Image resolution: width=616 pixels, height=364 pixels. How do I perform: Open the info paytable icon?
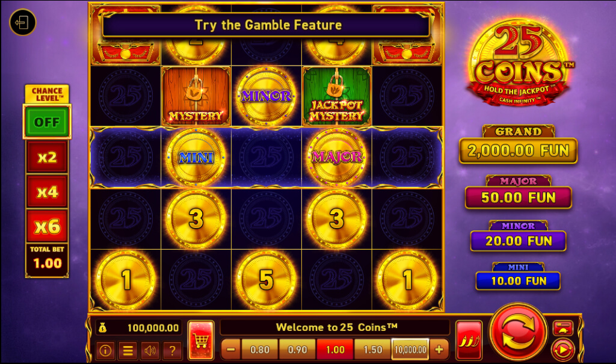[x=105, y=350]
